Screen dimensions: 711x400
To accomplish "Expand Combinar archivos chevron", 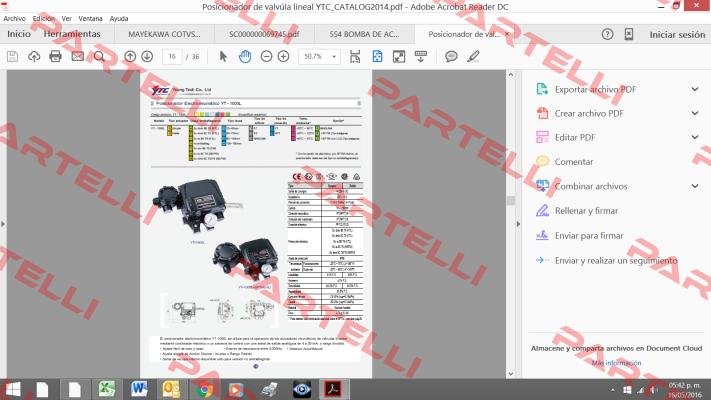I will (695, 186).
